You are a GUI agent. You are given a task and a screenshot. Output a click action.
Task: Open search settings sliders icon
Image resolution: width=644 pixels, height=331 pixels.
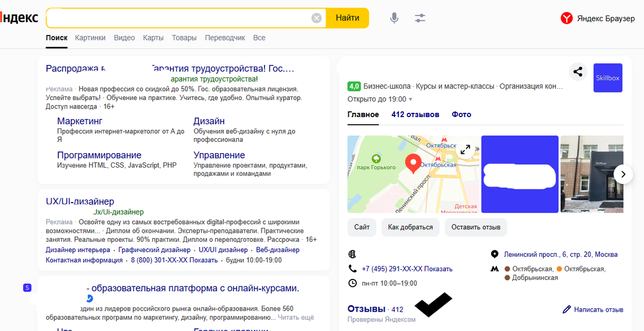pos(420,18)
